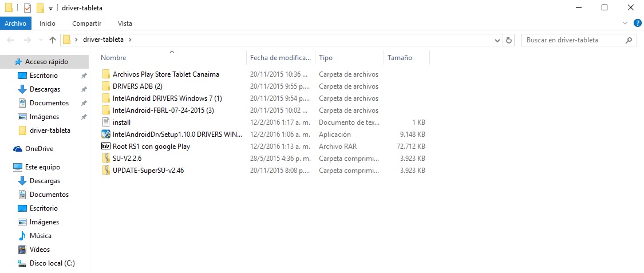Select the IntelAndroidDrvSetup application icon
This screenshot has width=644, height=273.
point(105,134)
